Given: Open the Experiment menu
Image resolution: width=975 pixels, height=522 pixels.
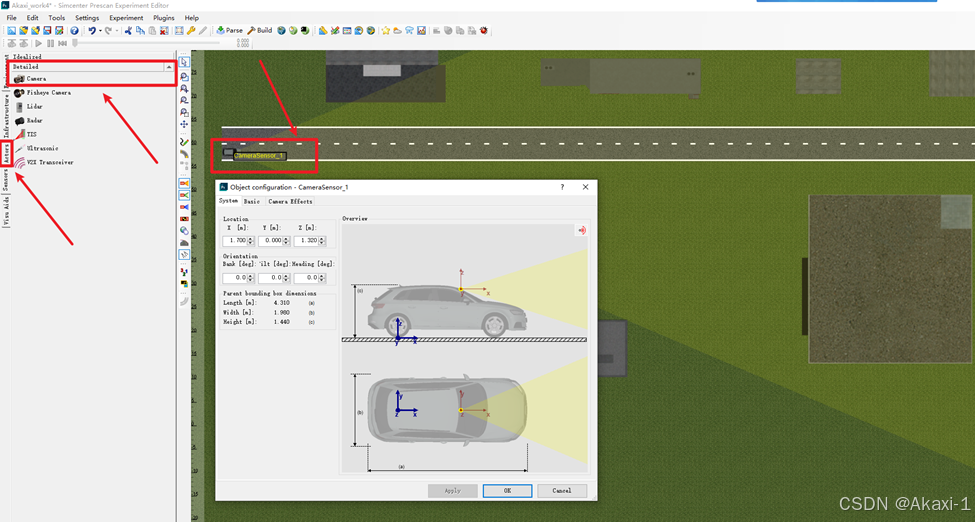Looking at the screenshot, I should pos(126,18).
